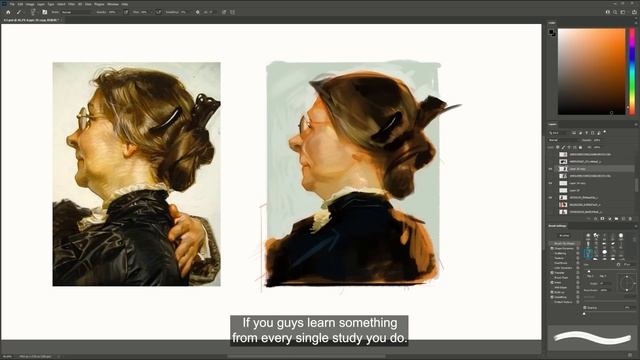
Task: Open layer blend mode Normal dropdown
Action: [x=564, y=140]
